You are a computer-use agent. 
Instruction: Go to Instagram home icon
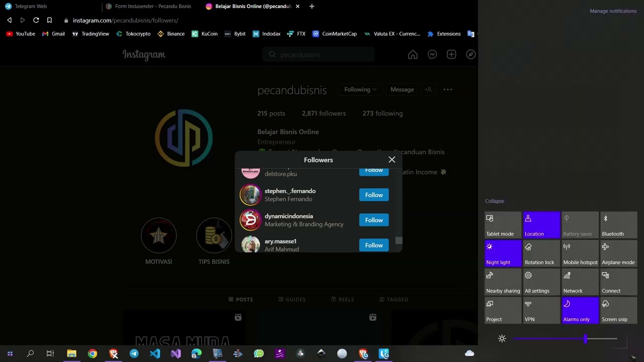[x=413, y=54]
